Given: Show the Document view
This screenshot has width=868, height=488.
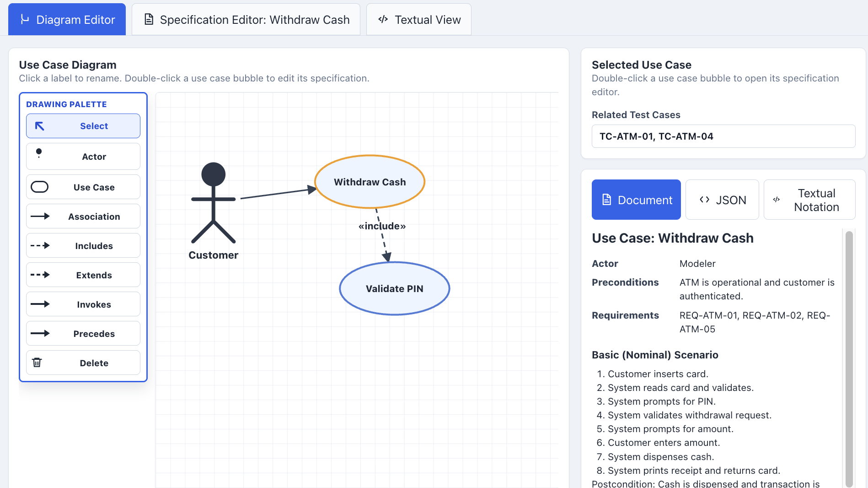Looking at the screenshot, I should tap(636, 200).
